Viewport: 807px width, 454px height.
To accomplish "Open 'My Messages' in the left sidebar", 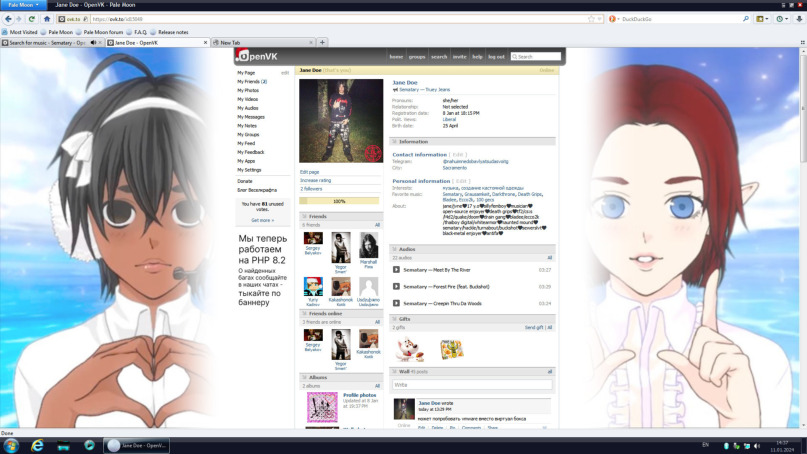I will click(251, 117).
